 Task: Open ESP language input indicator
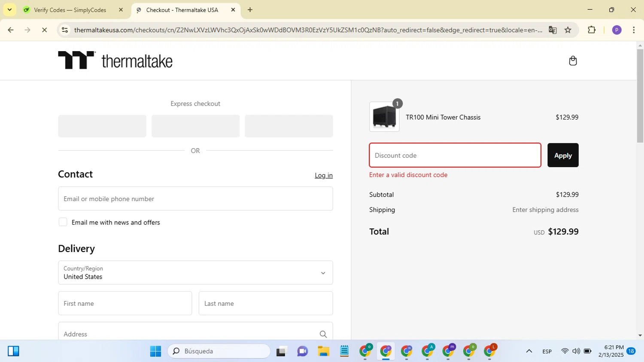click(547, 351)
